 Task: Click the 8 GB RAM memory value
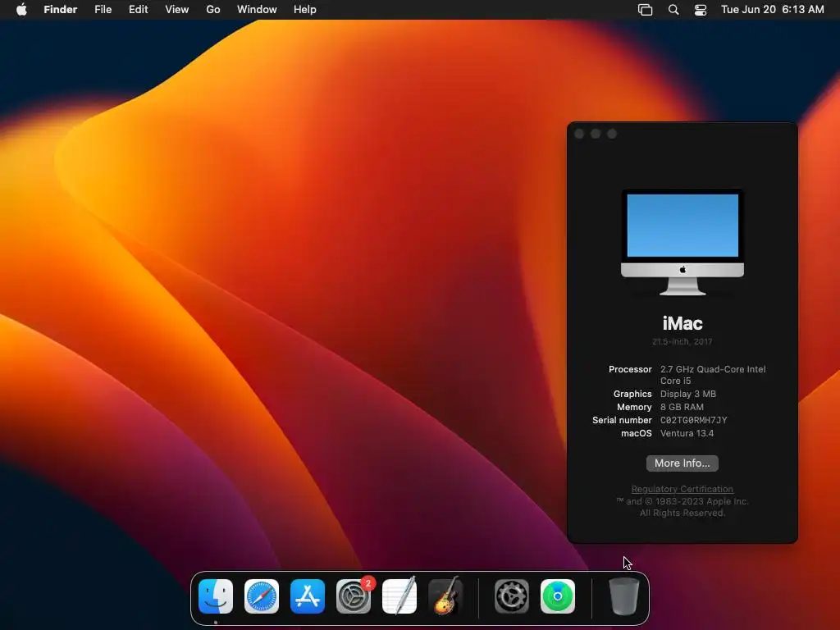682,407
